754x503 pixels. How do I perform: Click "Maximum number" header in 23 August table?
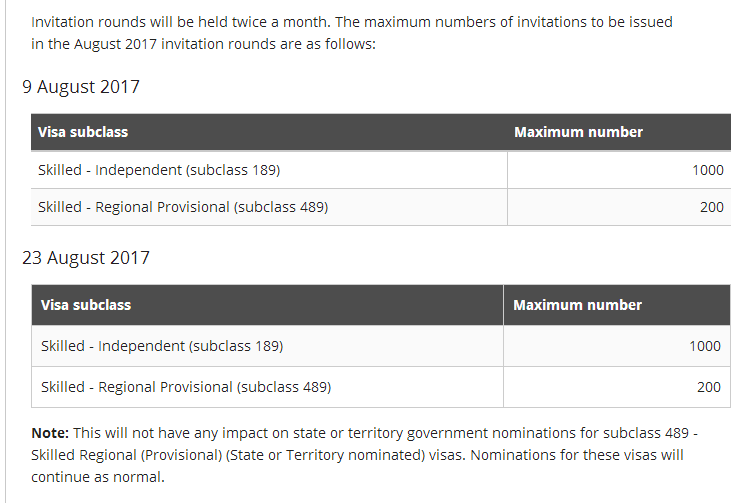tap(577, 304)
